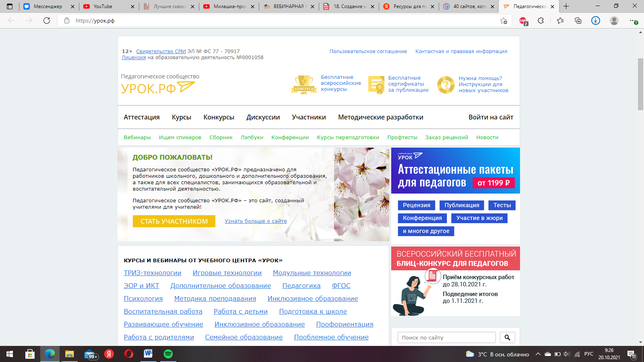Open the ТРИЗ-технологии course link
The height and width of the screenshot is (362, 644).
point(153,273)
